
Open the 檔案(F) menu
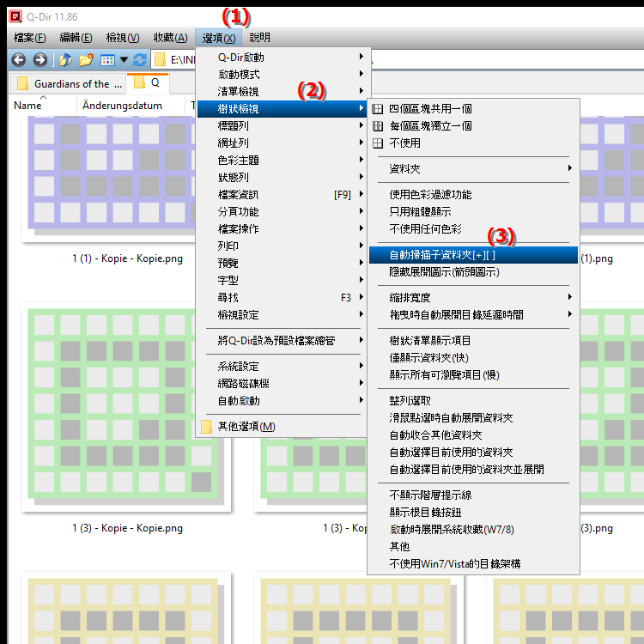(29, 38)
